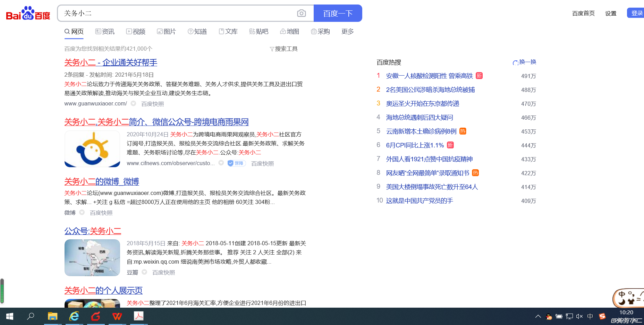Click the 百度一下 search button
Image resolution: width=644 pixels, height=325 pixels.
click(x=338, y=13)
